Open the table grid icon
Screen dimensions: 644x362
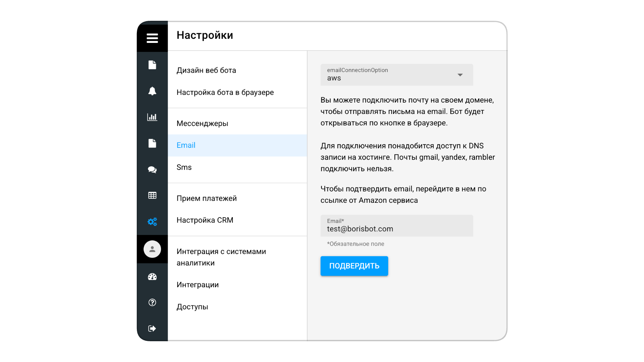152,195
